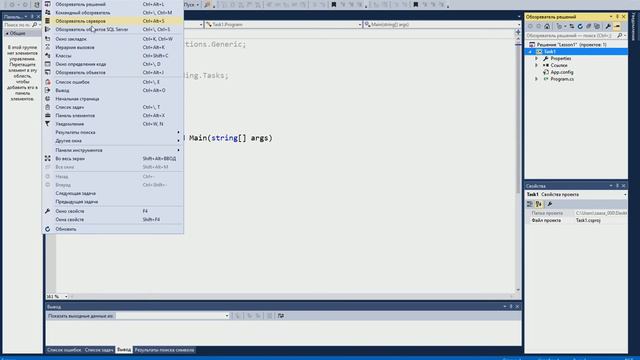The width and height of the screenshot is (640, 360).
Task: Select the Файл проекта property row
Action: tap(576, 220)
